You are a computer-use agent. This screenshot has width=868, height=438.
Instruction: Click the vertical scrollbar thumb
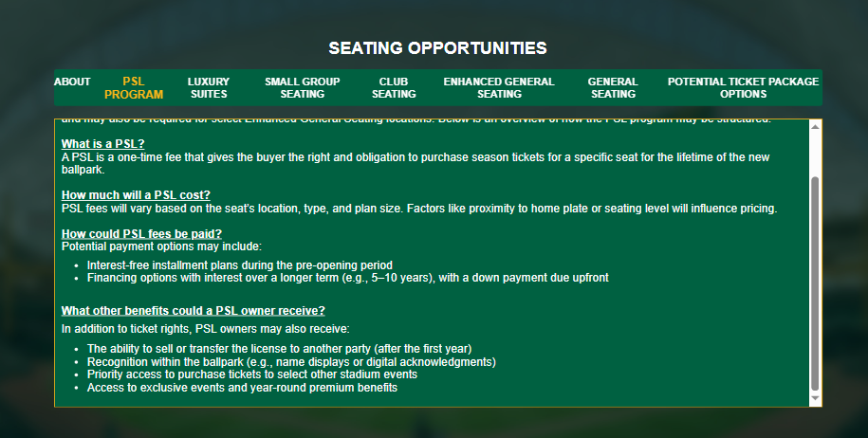pos(815,284)
